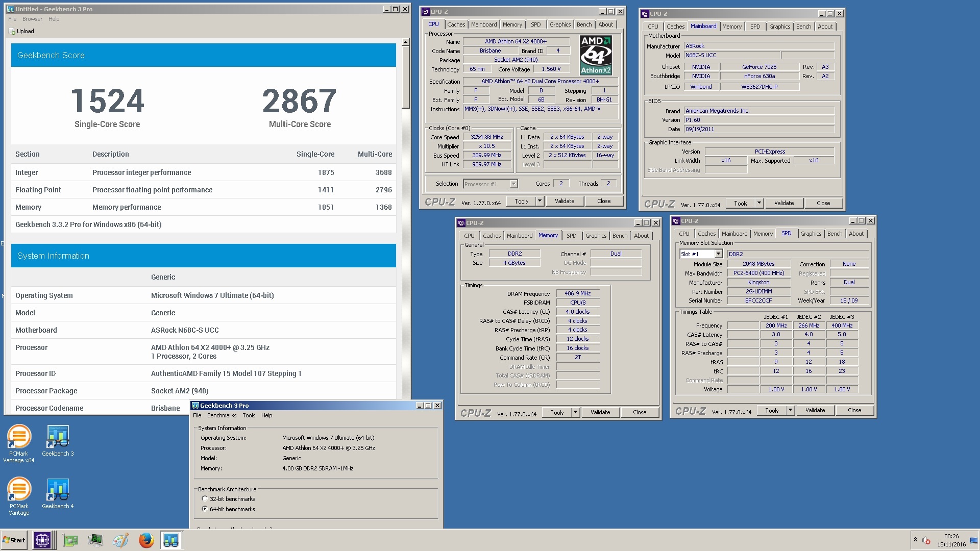Click the blue monitor icon in system tray
Image resolution: width=980 pixels, height=551 pixels.
(974, 540)
